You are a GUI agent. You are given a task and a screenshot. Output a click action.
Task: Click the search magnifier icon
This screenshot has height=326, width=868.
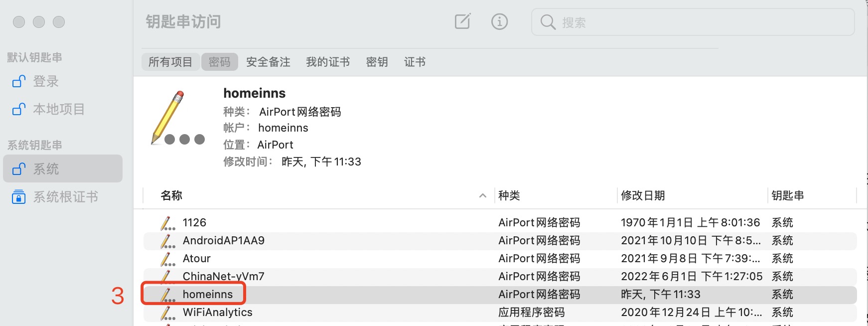click(548, 22)
